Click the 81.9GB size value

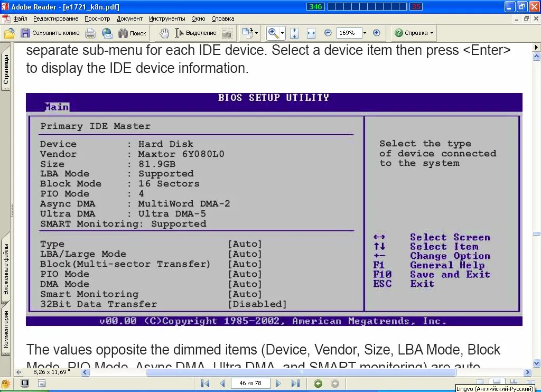point(156,164)
